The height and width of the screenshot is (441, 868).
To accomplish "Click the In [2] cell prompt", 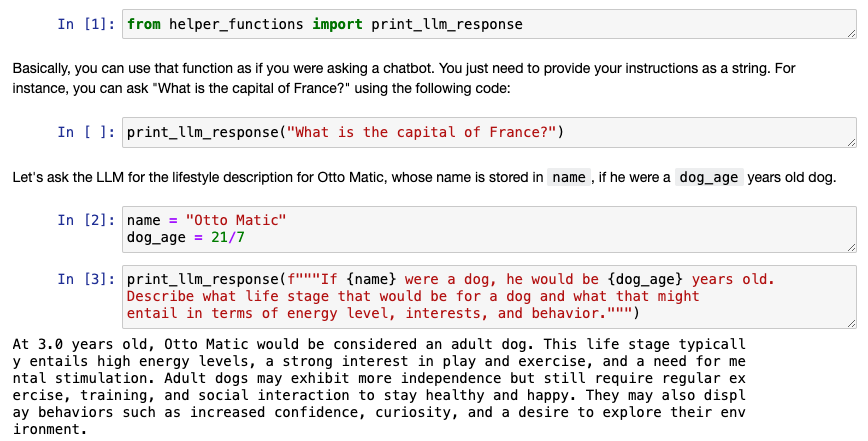I will pos(87,220).
